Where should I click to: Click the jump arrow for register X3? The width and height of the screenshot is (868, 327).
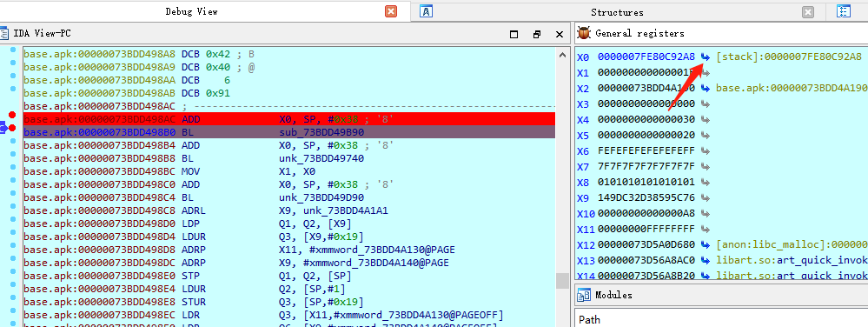coord(706,103)
